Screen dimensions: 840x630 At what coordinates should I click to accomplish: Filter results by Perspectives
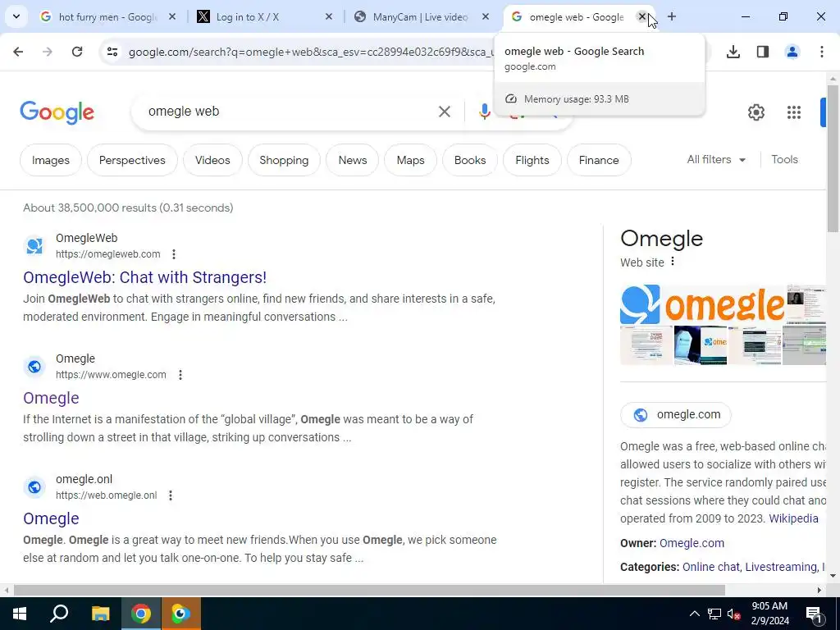132,160
